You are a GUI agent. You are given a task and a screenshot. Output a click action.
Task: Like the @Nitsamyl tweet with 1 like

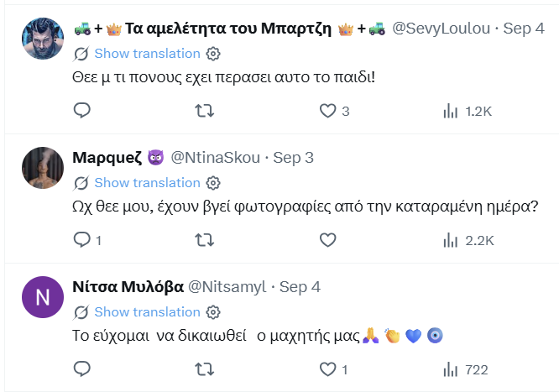click(x=333, y=369)
